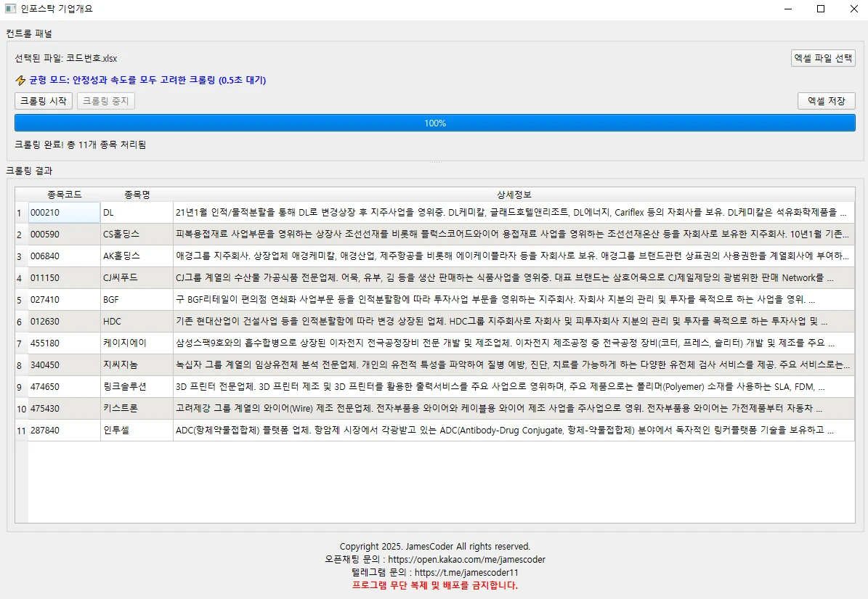Click detail cell starting ADC(항체약물접합체)
The height and width of the screenshot is (599, 868).
coord(514,431)
